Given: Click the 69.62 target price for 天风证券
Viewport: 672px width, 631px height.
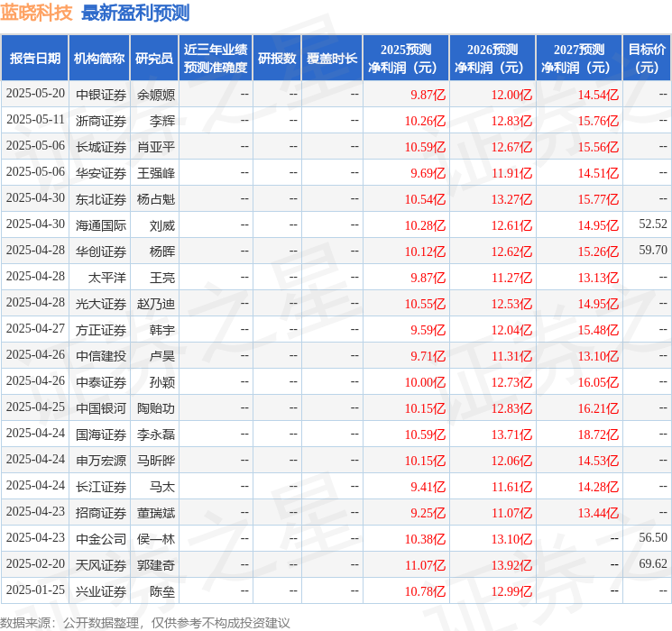Looking at the screenshot, I should [652, 563].
